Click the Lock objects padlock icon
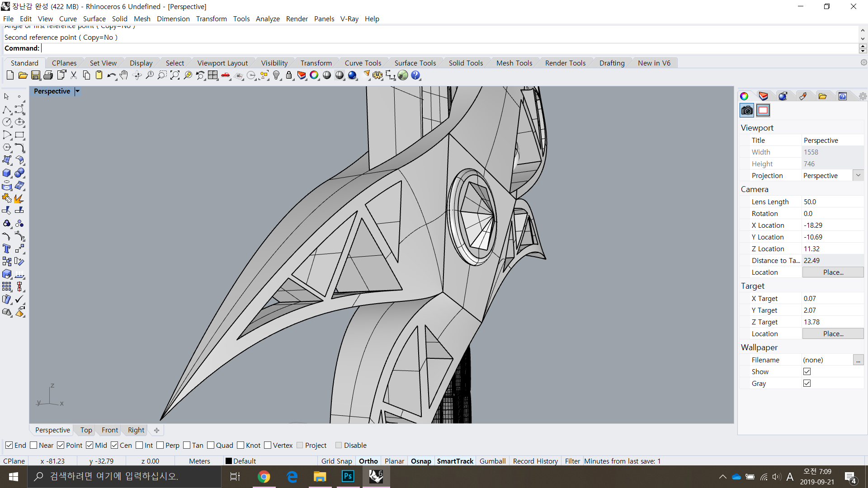 (x=289, y=75)
